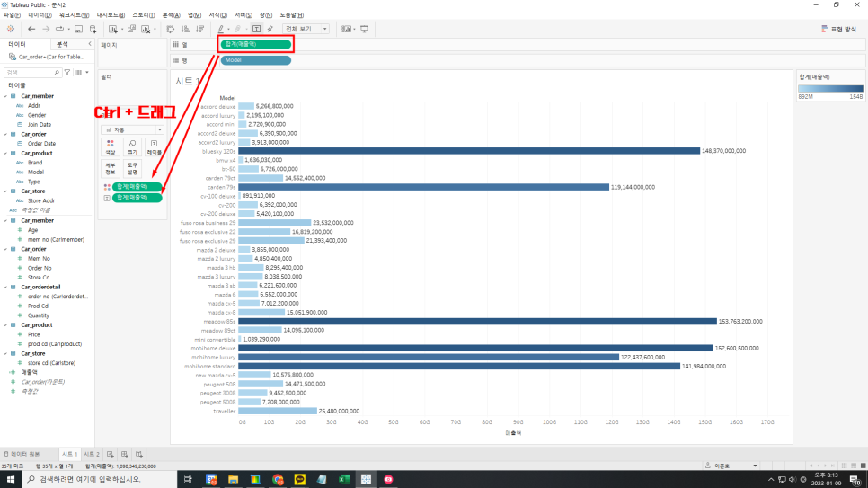Click the save workbook icon
868x488 pixels.
(78, 29)
